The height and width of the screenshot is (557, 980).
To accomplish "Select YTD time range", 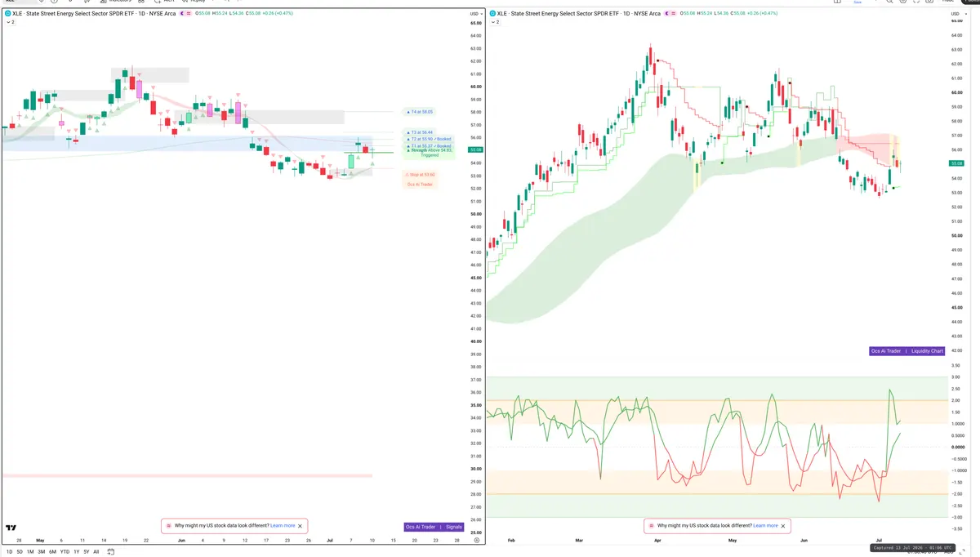I will pos(65,552).
